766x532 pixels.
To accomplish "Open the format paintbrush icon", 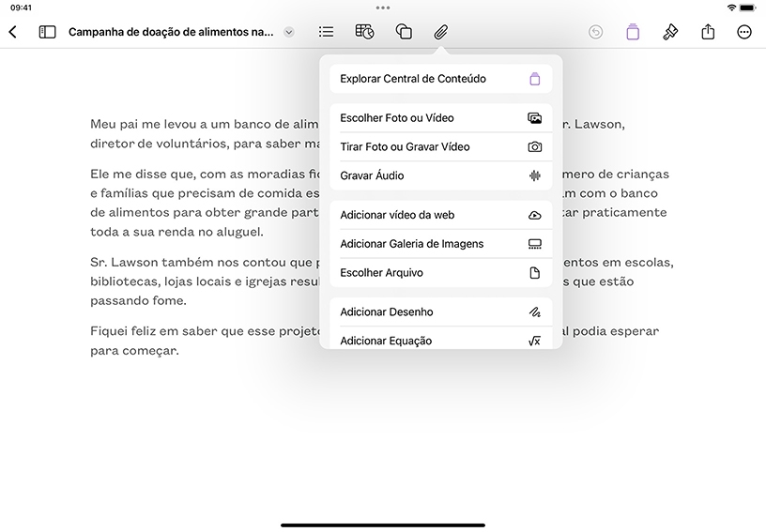I will pos(669,32).
